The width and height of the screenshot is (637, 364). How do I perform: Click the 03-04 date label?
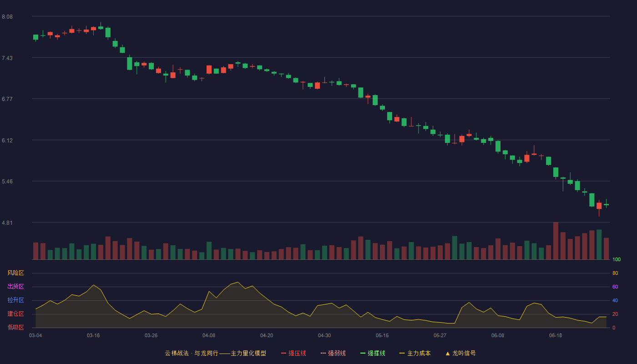35,335
